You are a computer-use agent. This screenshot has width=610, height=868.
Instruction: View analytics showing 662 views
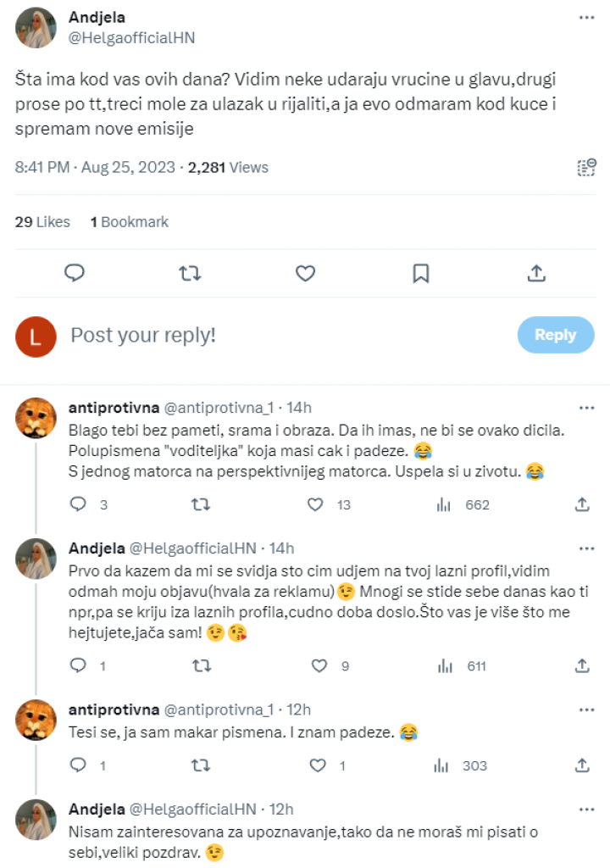(464, 504)
